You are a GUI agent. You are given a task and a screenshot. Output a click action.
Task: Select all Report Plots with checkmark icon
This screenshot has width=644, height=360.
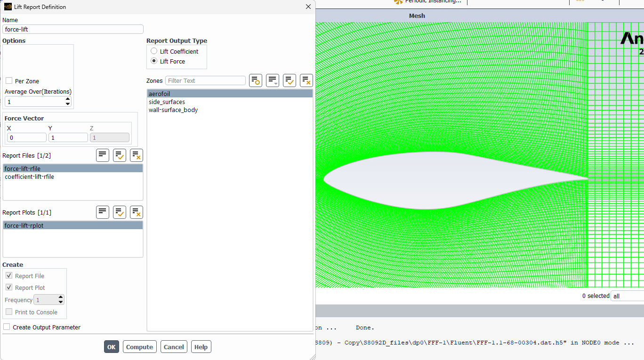pyautogui.click(x=120, y=212)
